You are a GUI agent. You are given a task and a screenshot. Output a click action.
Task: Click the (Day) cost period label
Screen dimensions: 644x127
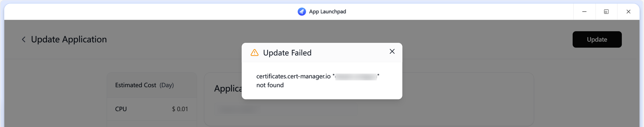click(166, 85)
